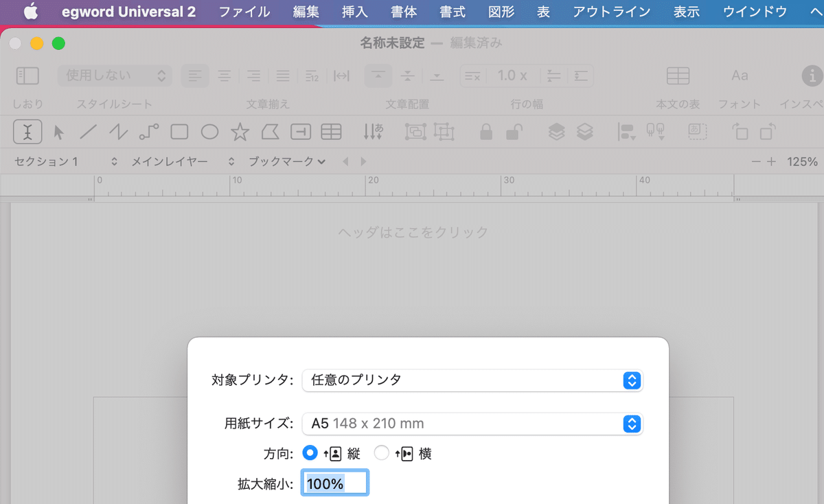
Task: Click the 125% zoom level value
Action: [x=802, y=162]
